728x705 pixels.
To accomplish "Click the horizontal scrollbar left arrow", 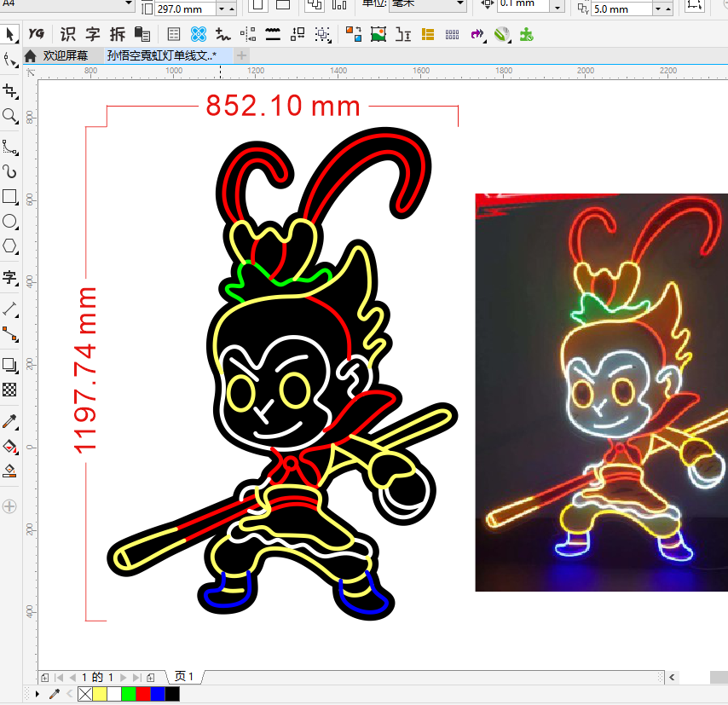I will click(x=672, y=678).
